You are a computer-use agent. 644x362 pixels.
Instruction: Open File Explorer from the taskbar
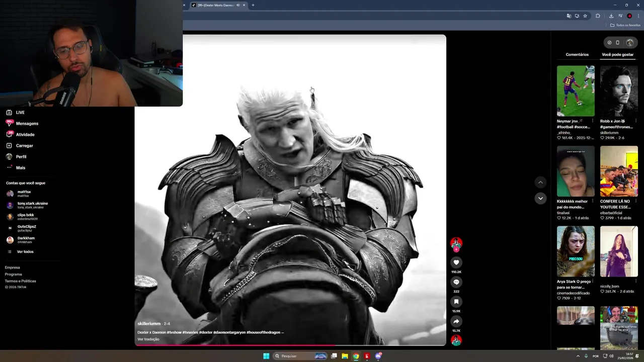tap(345, 356)
